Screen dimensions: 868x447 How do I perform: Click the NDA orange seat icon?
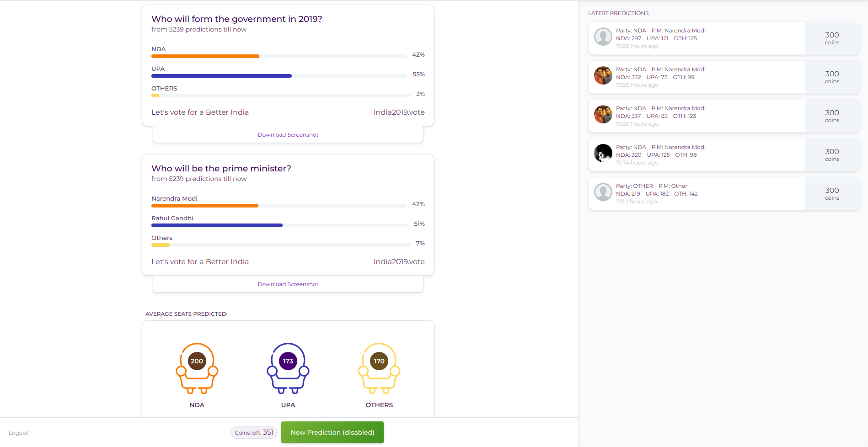click(197, 368)
